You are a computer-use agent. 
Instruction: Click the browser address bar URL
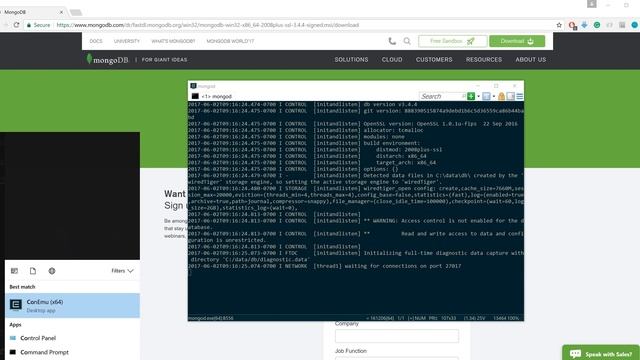(208, 25)
